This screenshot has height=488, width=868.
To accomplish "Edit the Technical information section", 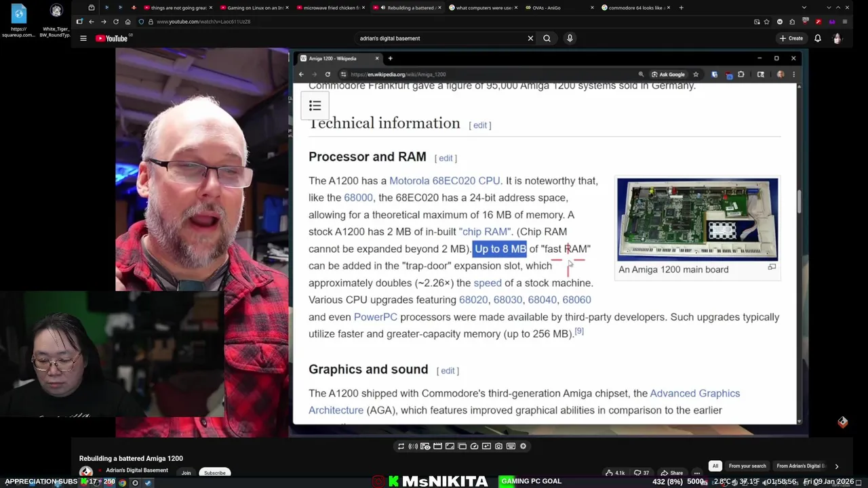I will coord(480,125).
